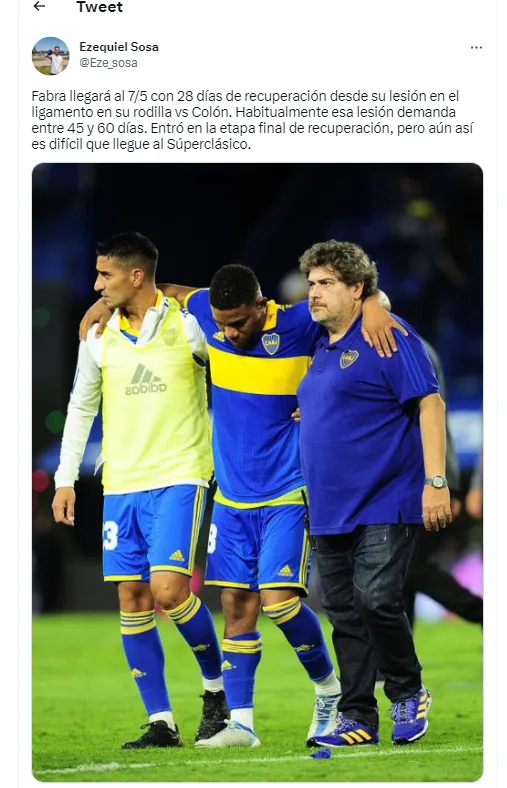Click the curly-haired man's face in photo
The height and width of the screenshot is (788, 507).
point(329,297)
